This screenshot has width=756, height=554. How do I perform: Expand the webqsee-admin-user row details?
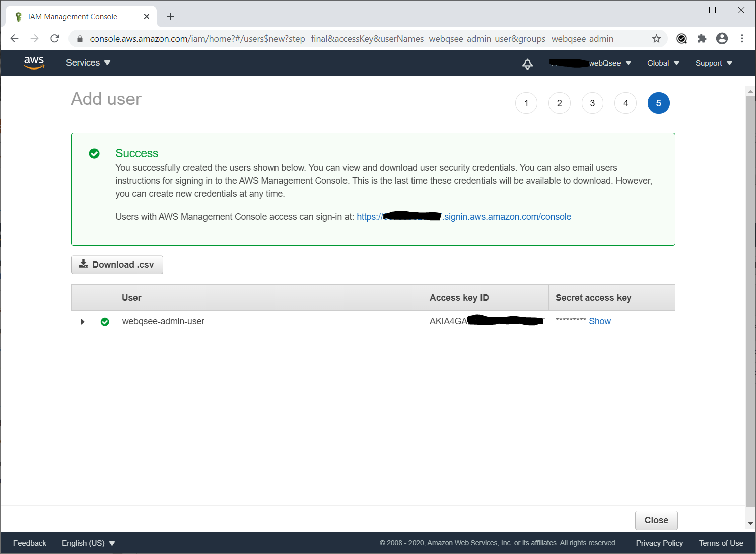pyautogui.click(x=83, y=322)
